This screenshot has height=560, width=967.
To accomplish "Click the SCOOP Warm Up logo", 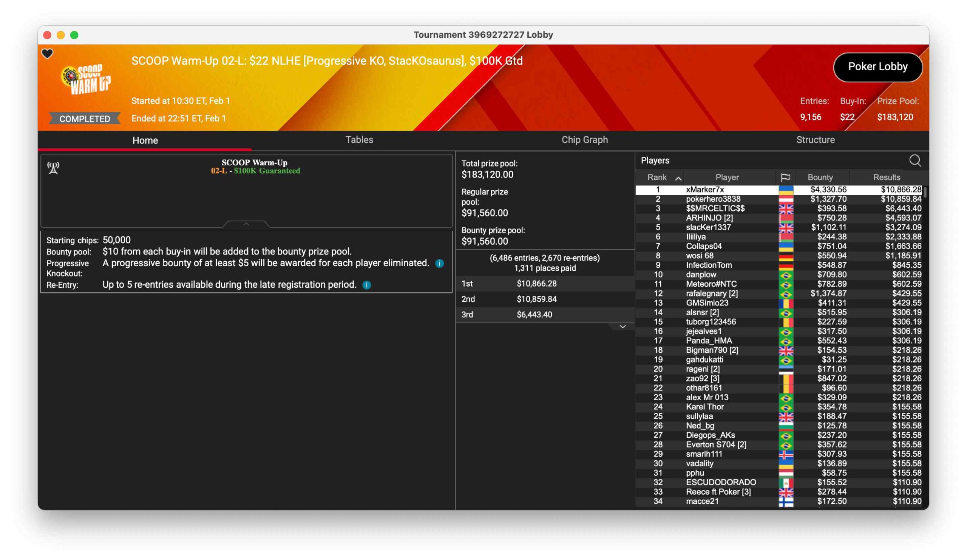I will (x=87, y=79).
